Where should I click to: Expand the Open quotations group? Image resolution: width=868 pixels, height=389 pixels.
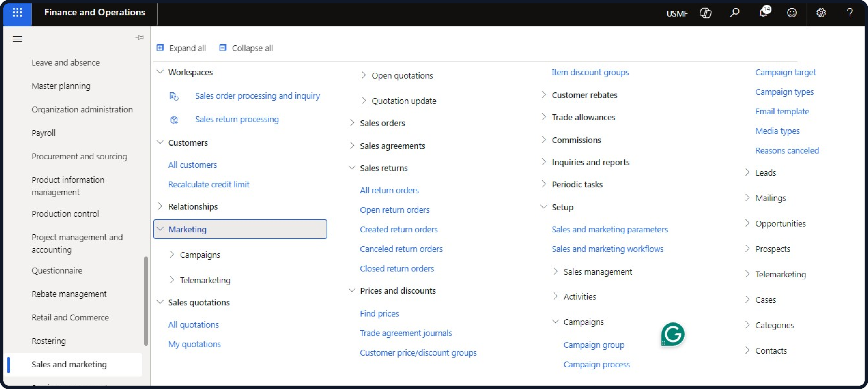point(364,75)
